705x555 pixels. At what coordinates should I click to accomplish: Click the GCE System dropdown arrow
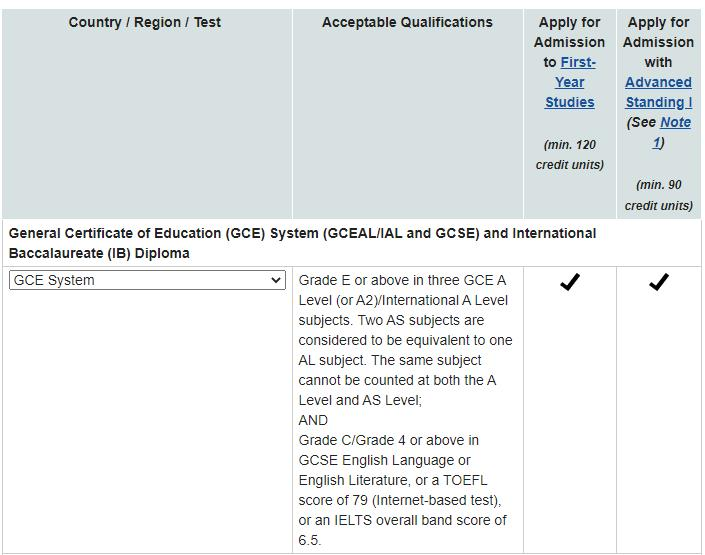click(x=277, y=281)
